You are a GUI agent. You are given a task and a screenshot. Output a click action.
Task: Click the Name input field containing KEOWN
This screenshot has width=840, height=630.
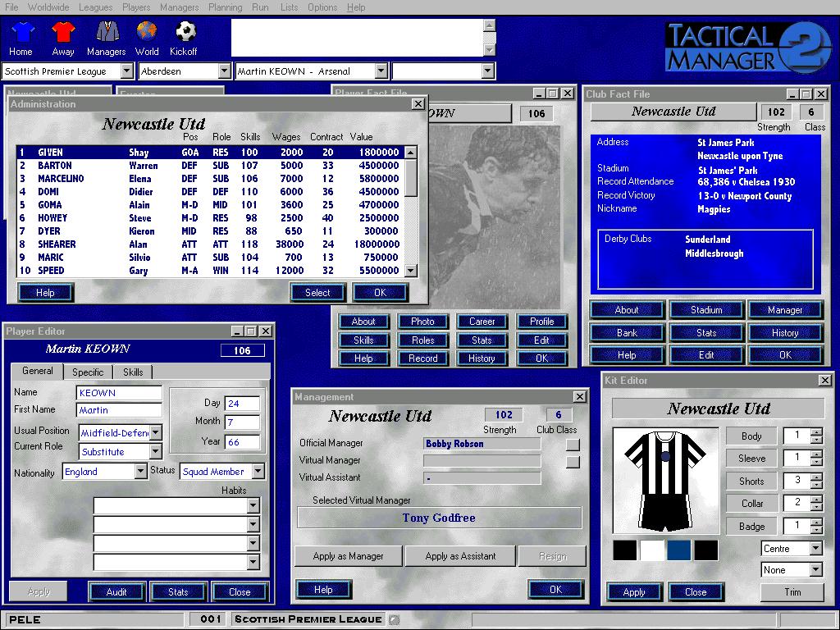coord(119,393)
